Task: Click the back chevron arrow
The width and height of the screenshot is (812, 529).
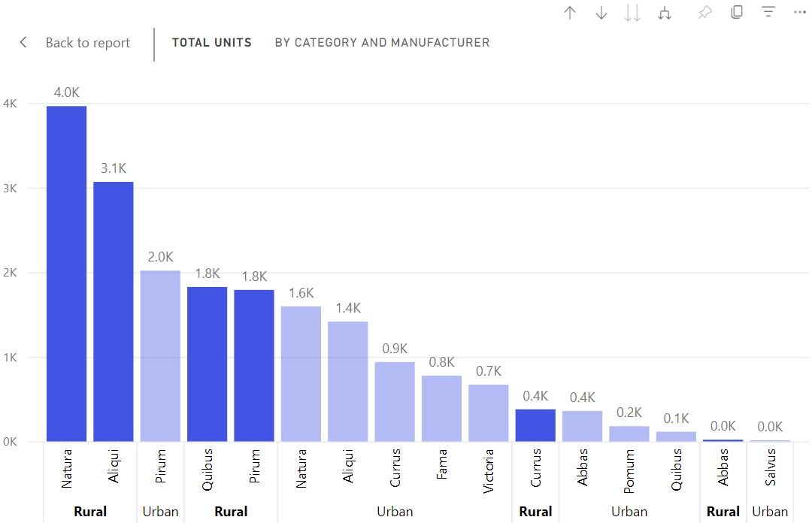Action: (x=23, y=42)
